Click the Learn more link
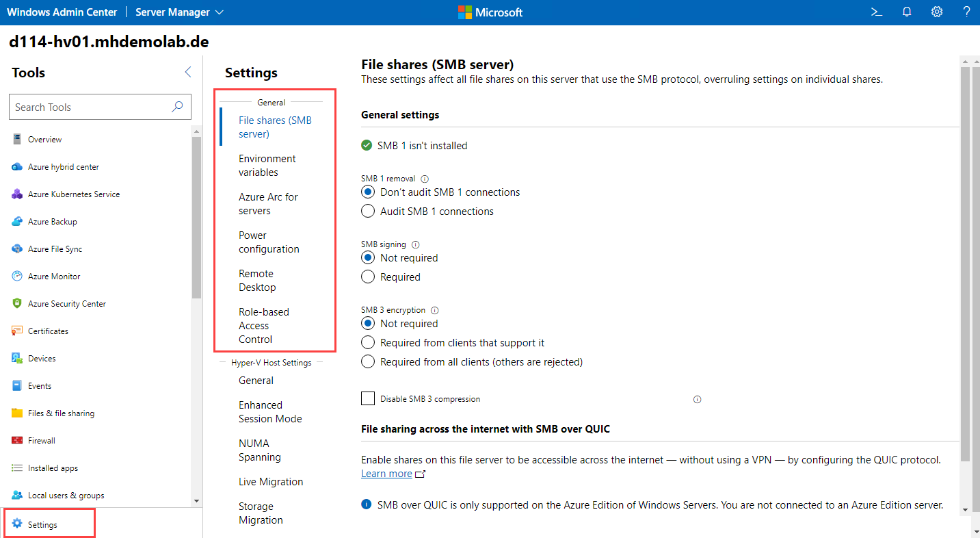The image size is (980, 538). 386,474
